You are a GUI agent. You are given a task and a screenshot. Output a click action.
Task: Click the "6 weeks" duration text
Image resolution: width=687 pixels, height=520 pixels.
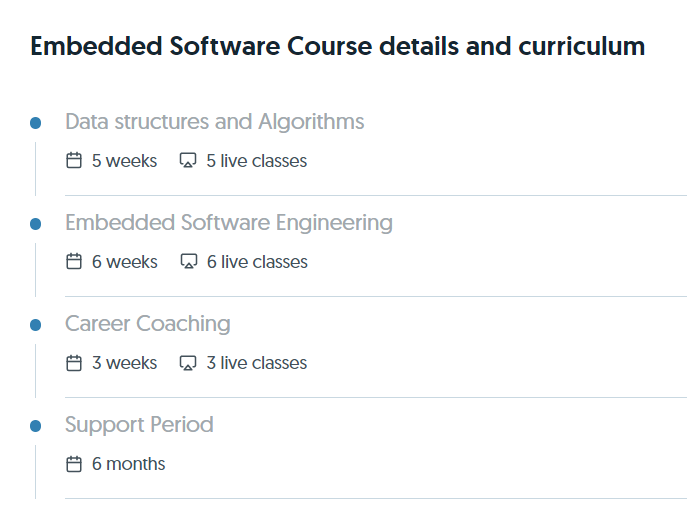point(124,262)
